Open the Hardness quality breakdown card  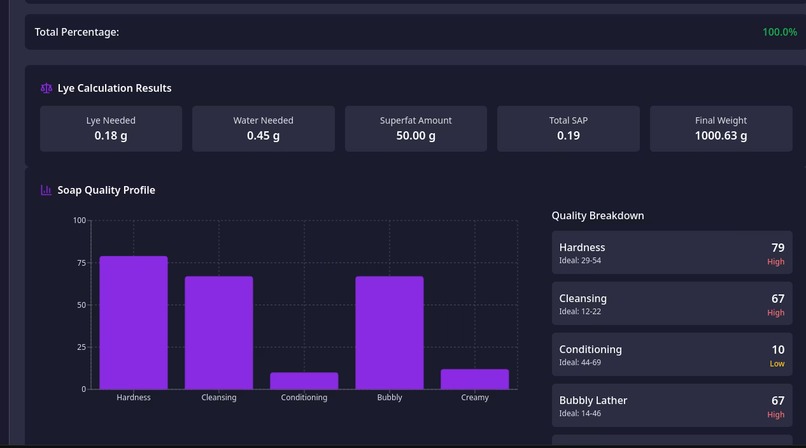pos(672,252)
